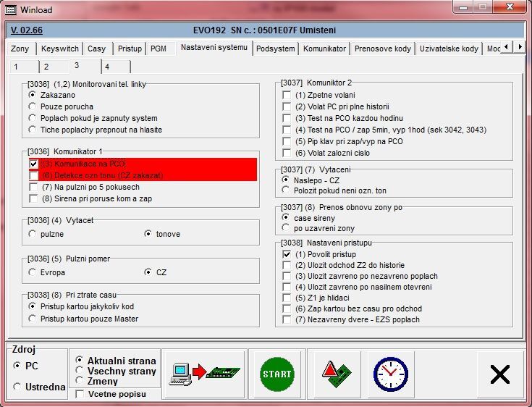Check the Vcetne popisu box
The width and height of the screenshot is (532, 407).
80,394
